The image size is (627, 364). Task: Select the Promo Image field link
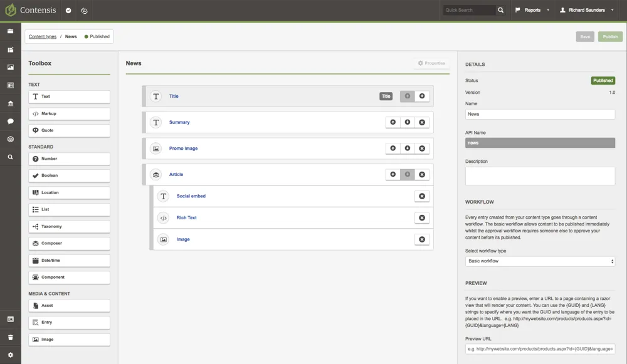[x=183, y=148]
